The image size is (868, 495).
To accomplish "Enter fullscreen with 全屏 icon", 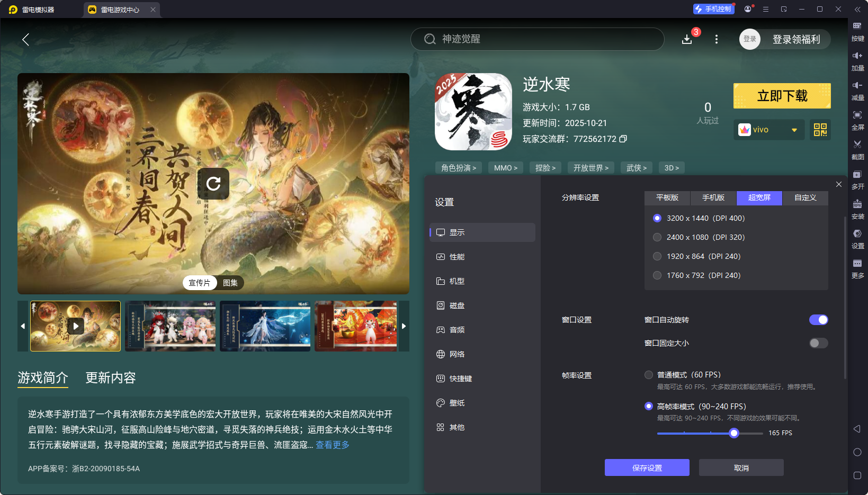I will tap(857, 121).
